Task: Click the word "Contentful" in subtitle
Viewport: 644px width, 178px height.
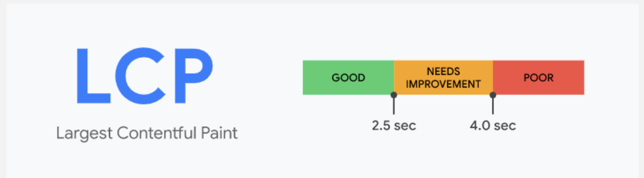Action: [156, 133]
